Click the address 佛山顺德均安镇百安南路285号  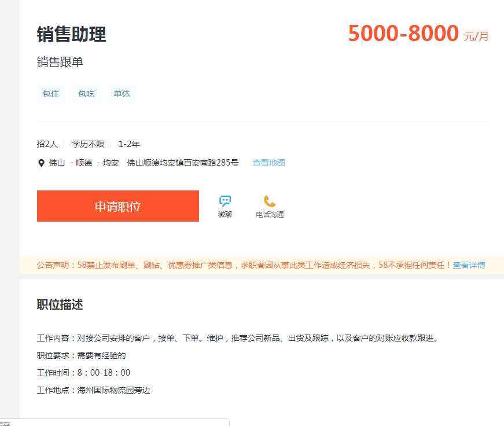click(x=183, y=163)
